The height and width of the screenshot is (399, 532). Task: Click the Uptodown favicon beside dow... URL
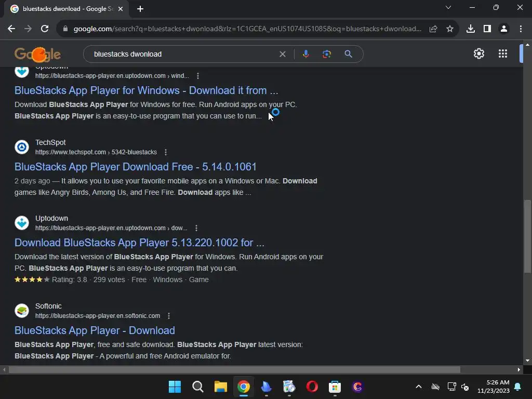tap(22, 223)
